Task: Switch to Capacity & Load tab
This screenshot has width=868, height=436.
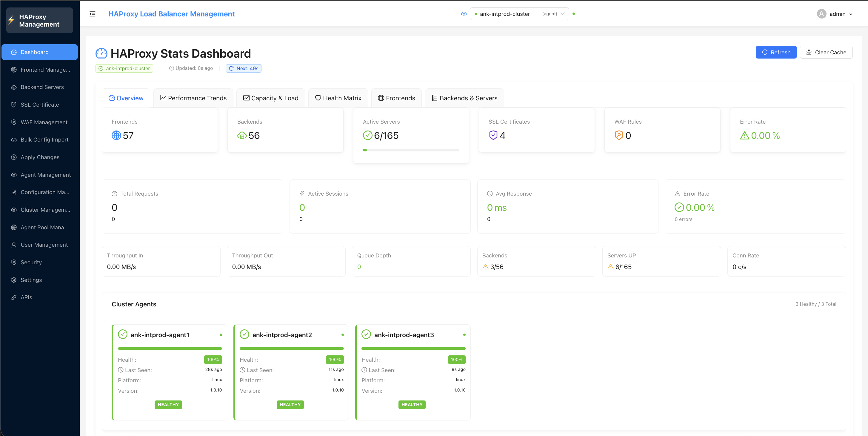Action: pos(270,98)
